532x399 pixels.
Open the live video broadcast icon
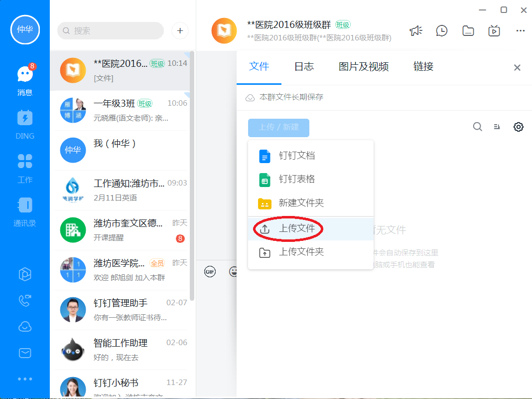click(x=494, y=31)
